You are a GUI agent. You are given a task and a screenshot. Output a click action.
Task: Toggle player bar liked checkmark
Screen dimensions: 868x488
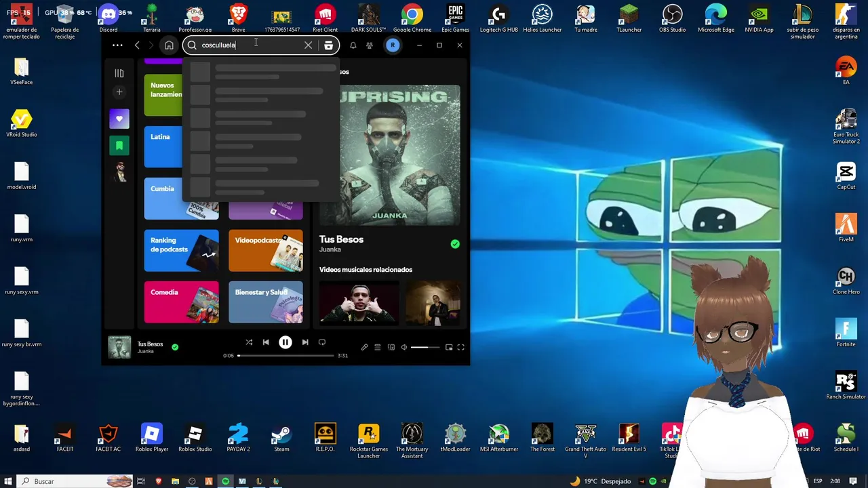tap(175, 347)
